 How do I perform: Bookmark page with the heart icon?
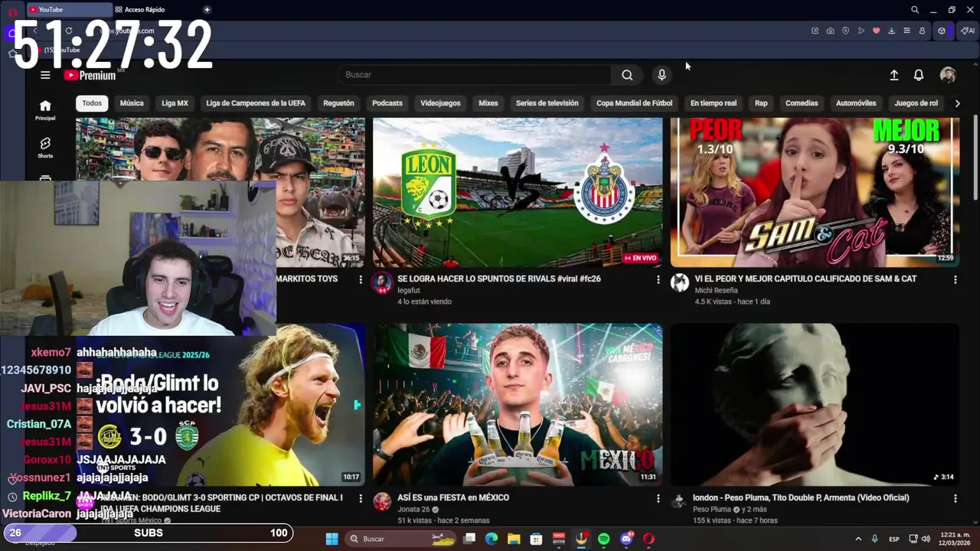click(876, 31)
